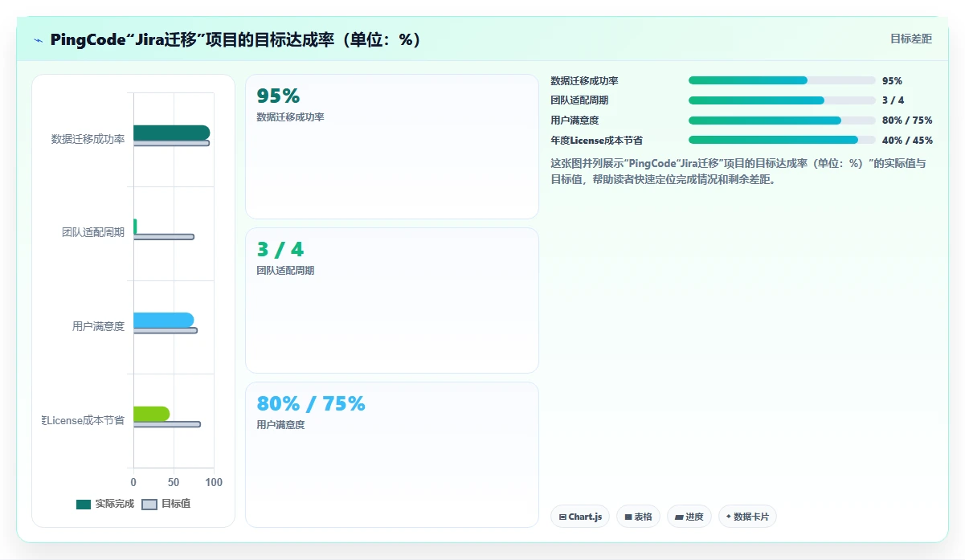
Task: Click the 50 tick on the chart axis
Action: click(174, 482)
